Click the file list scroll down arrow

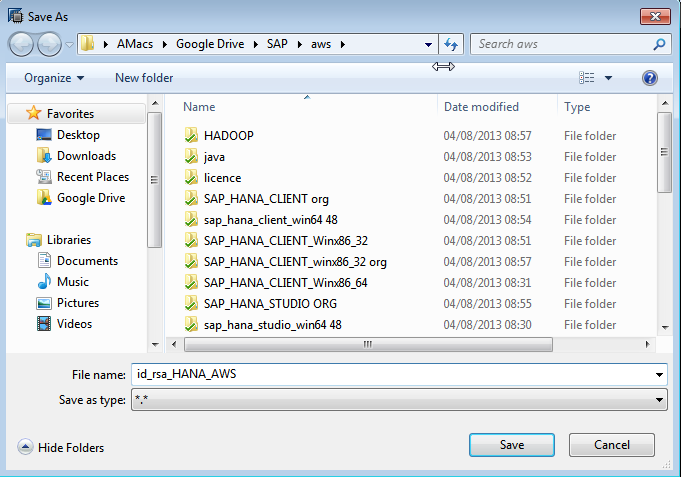coord(665,328)
